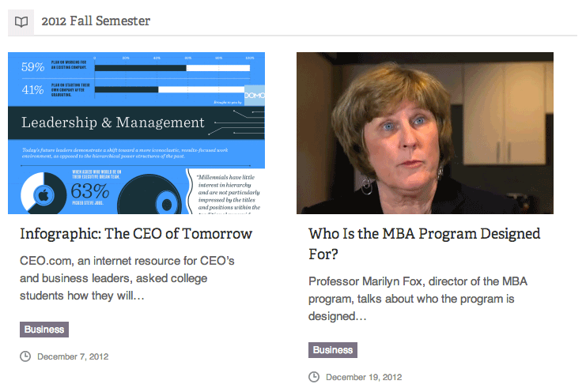
Task: Select the Business tag under the MBA Program post
Action: [333, 350]
